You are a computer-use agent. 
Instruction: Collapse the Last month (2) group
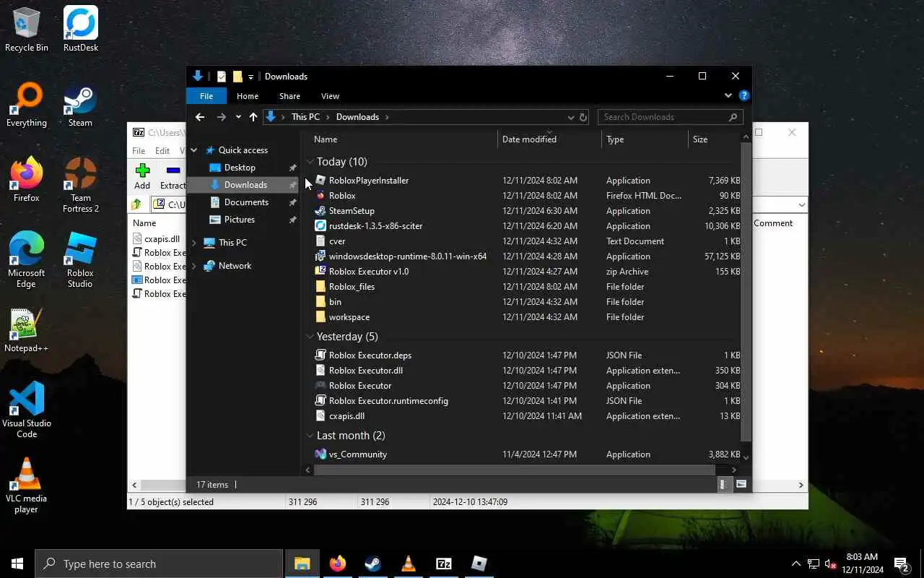tap(310, 436)
